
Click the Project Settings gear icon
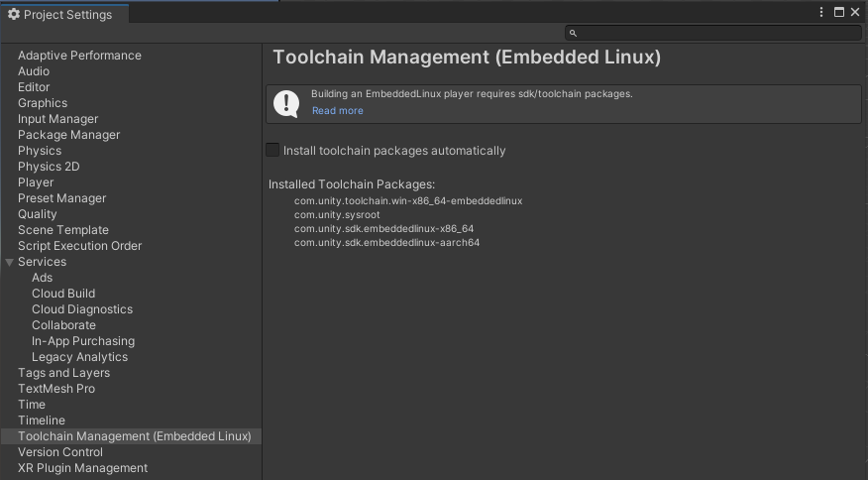coord(14,14)
